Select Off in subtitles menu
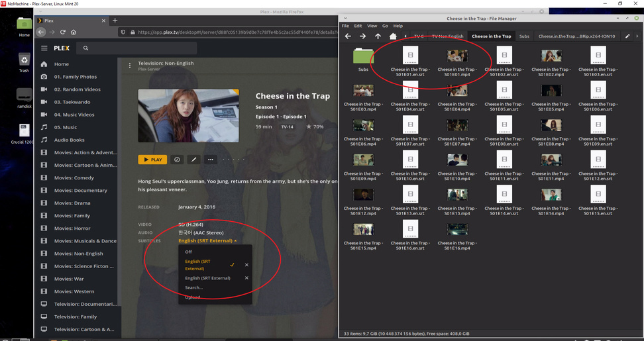This screenshot has height=341, width=644. [x=189, y=252]
